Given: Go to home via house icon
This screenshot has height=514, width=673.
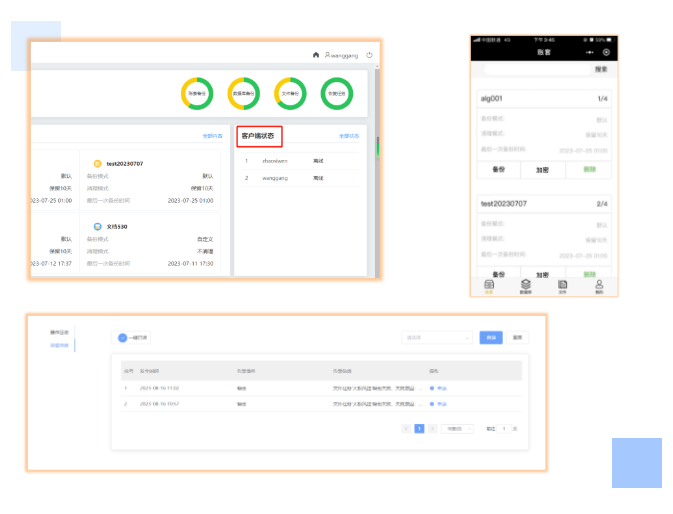Looking at the screenshot, I should (x=316, y=55).
